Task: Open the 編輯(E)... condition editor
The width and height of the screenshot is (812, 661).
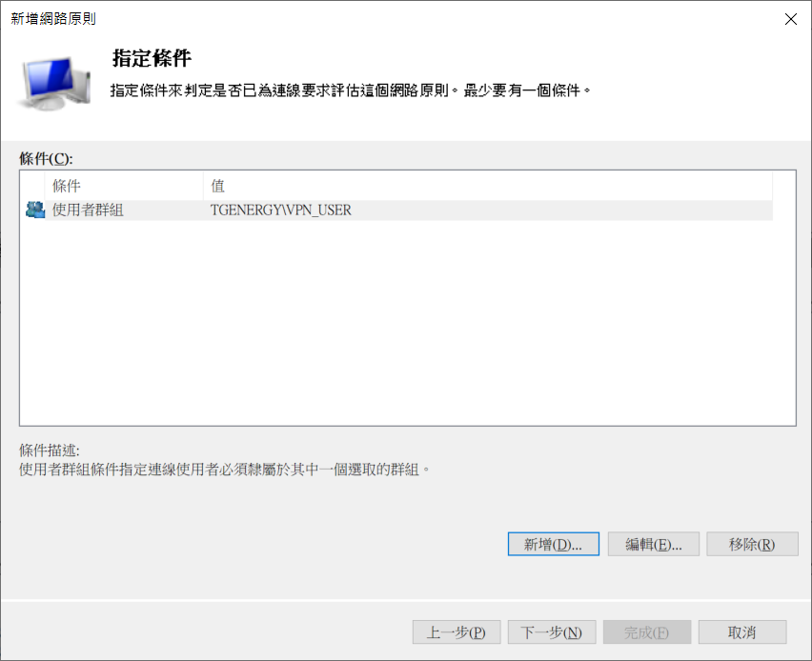Action: [654, 544]
